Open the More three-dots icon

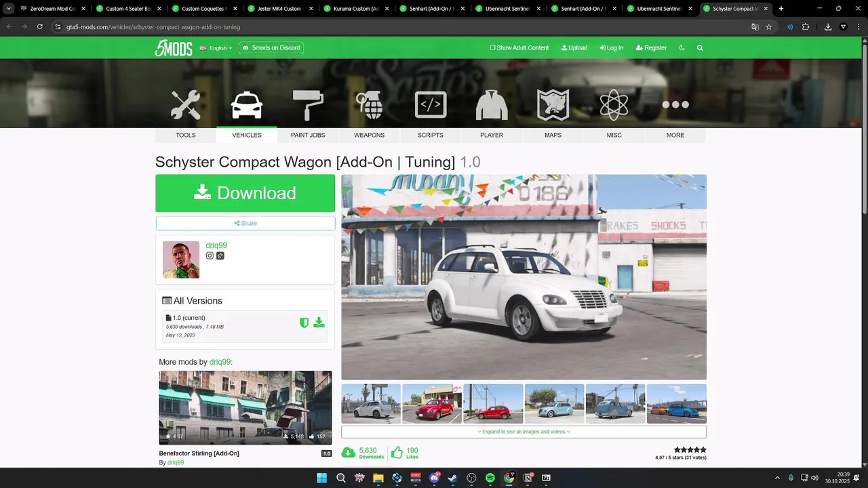coord(675,104)
